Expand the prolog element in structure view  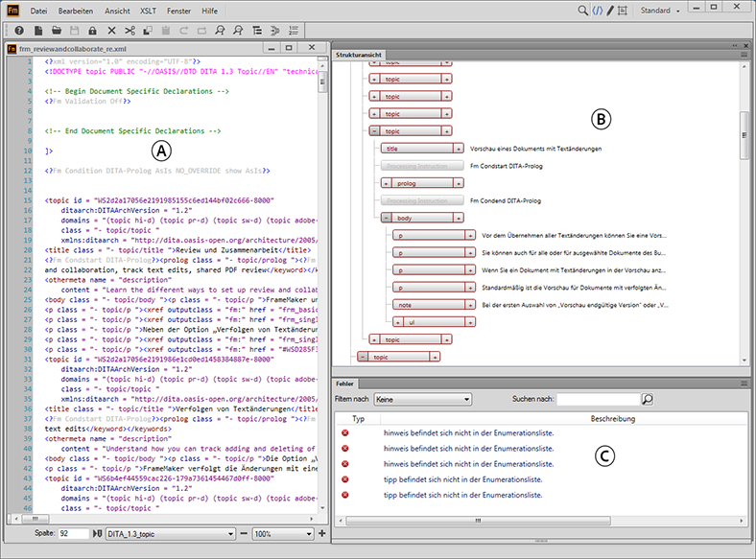point(386,182)
